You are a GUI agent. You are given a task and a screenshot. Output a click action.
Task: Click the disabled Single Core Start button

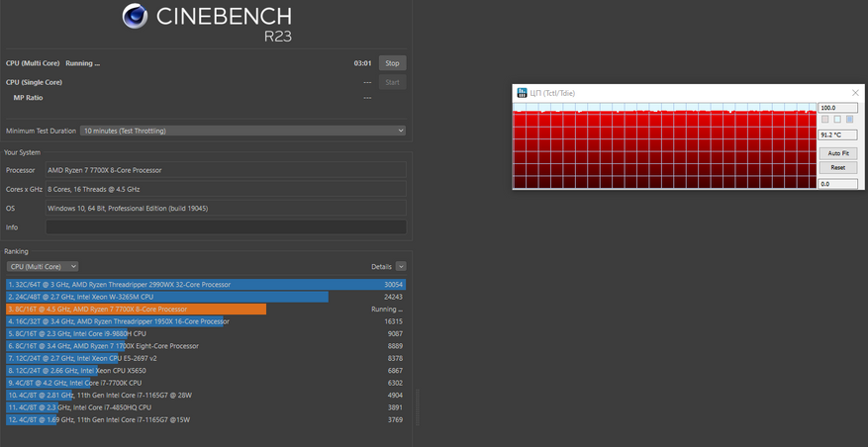(392, 82)
